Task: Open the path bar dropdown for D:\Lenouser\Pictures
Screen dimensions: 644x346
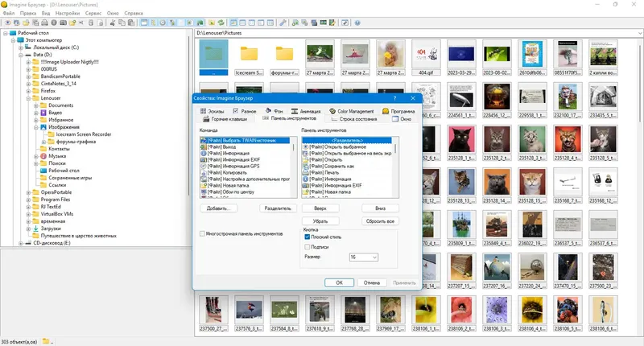Action: pos(640,33)
